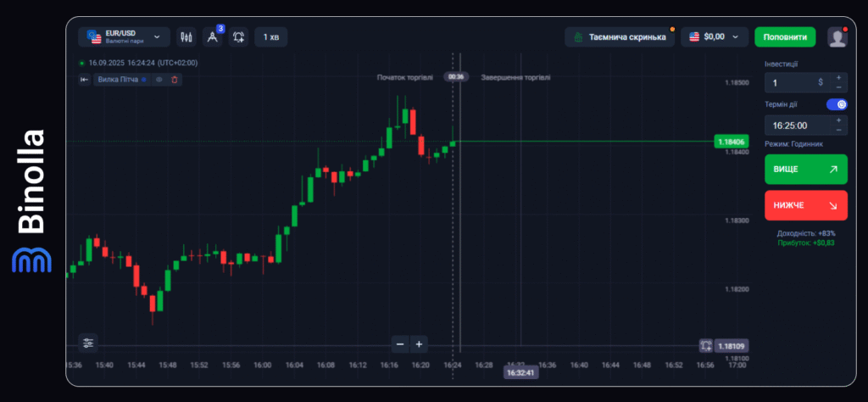The height and width of the screenshot is (402, 868).
Task: Click the red НИЖЧЕ trade button
Action: pos(805,205)
